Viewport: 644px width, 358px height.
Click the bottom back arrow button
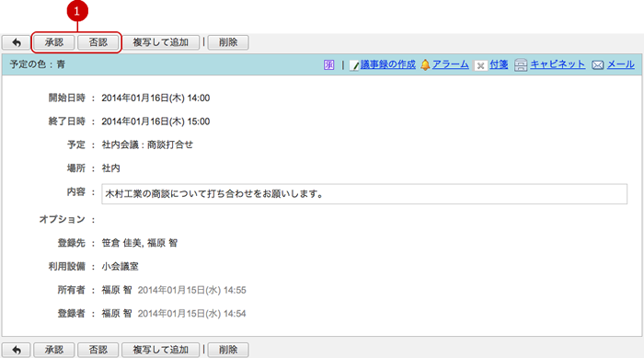[x=16, y=350]
